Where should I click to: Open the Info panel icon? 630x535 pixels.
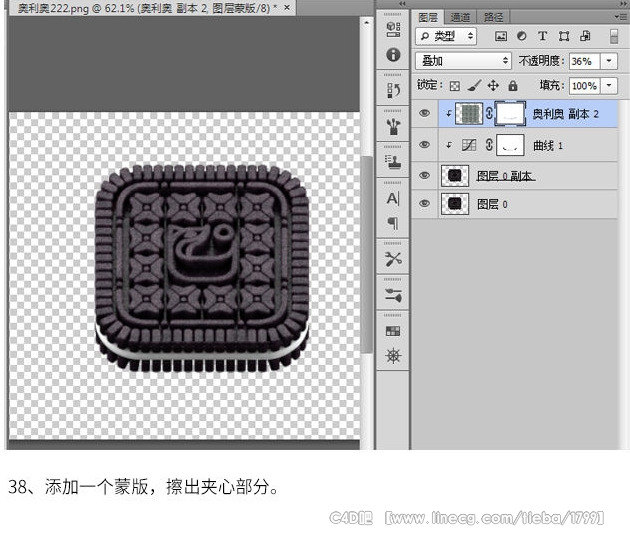pos(393,55)
